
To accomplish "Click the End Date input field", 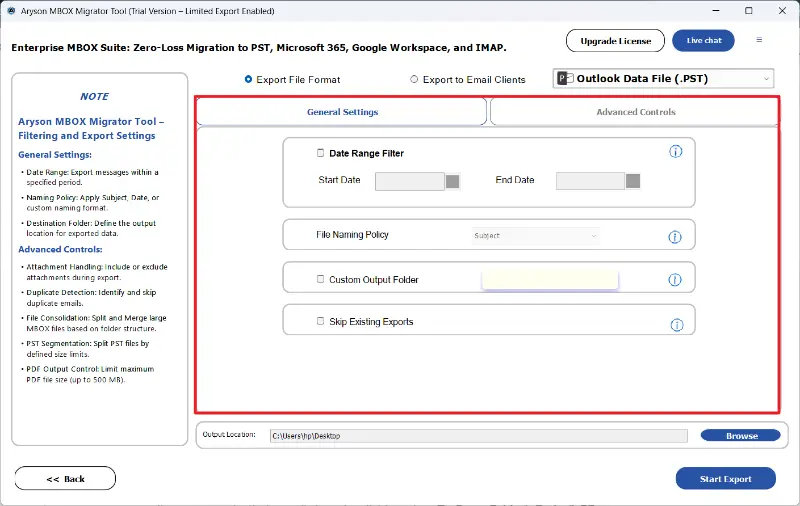I will (590, 181).
